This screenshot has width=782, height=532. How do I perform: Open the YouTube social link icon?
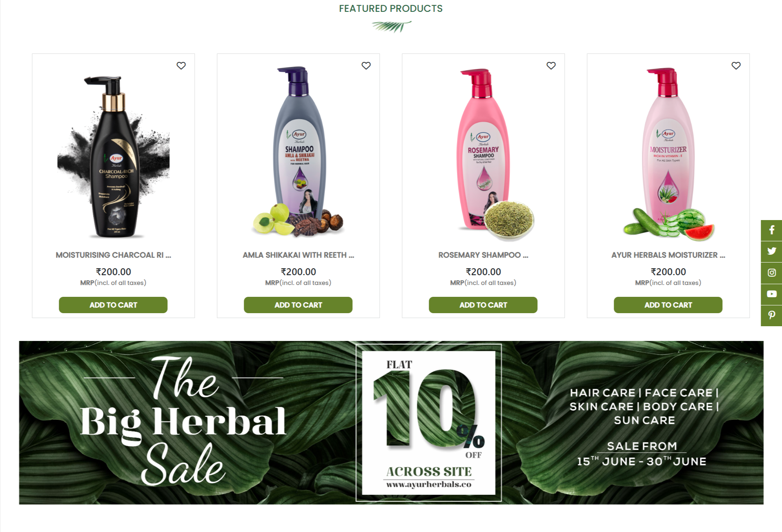tap(771, 294)
